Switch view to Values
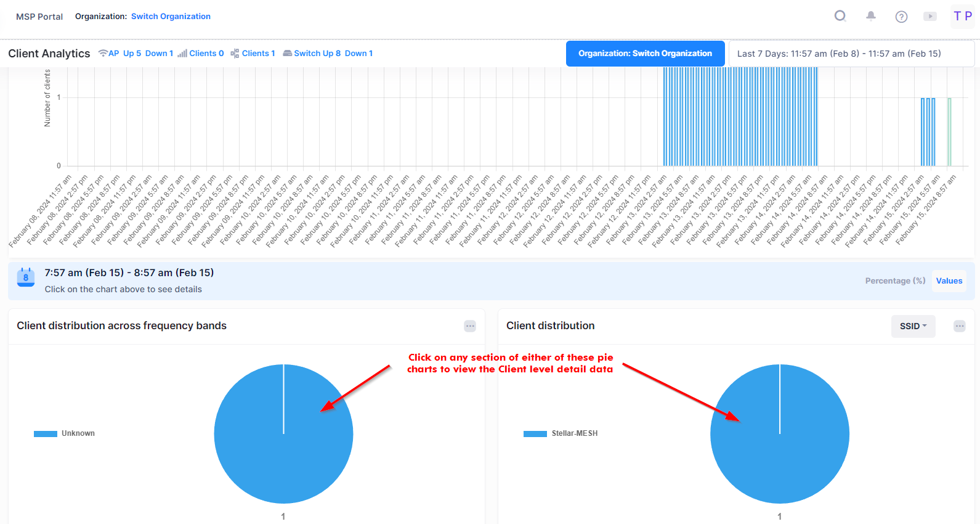This screenshot has width=980, height=524. tap(949, 281)
